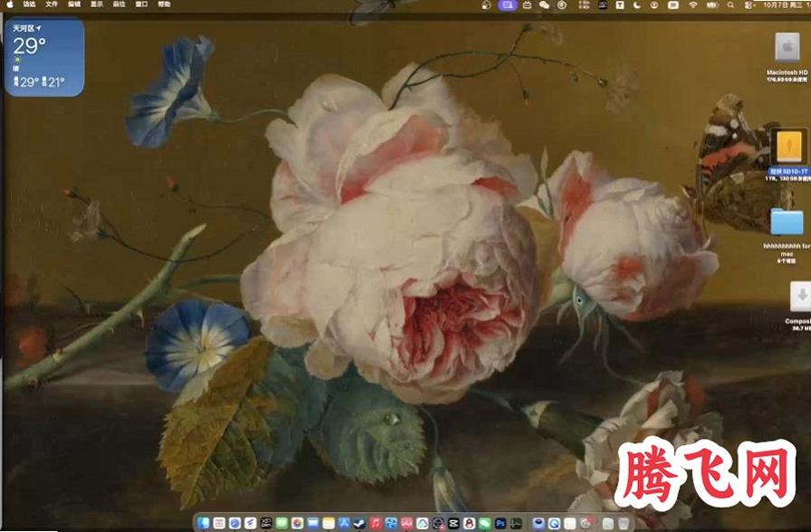Click the 10月7日 date in menu bar
This screenshot has height=532, width=811.
[x=776, y=5]
